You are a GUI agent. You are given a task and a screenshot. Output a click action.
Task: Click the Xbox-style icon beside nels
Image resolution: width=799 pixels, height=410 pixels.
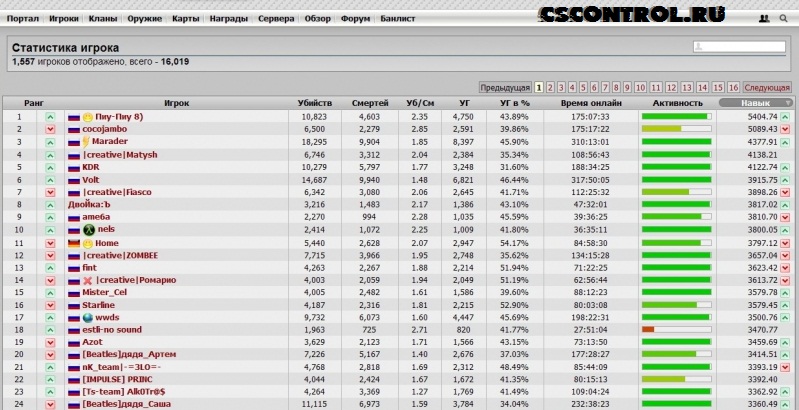[88, 230]
